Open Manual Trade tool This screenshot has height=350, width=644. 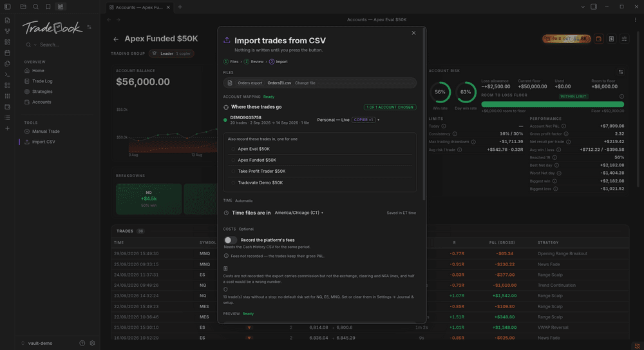tap(46, 131)
